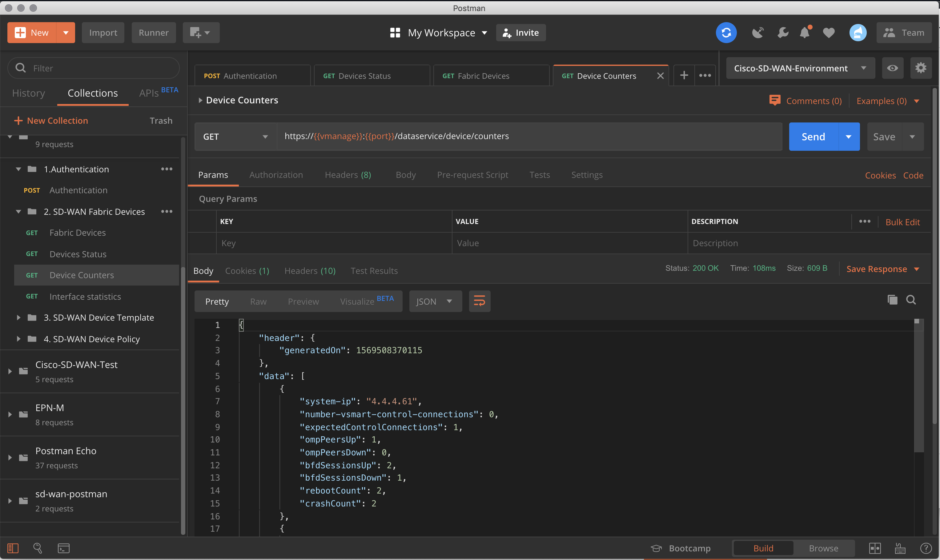This screenshot has height=560, width=940.
Task: Switch to the Headers (8) request tab
Action: 347,175
